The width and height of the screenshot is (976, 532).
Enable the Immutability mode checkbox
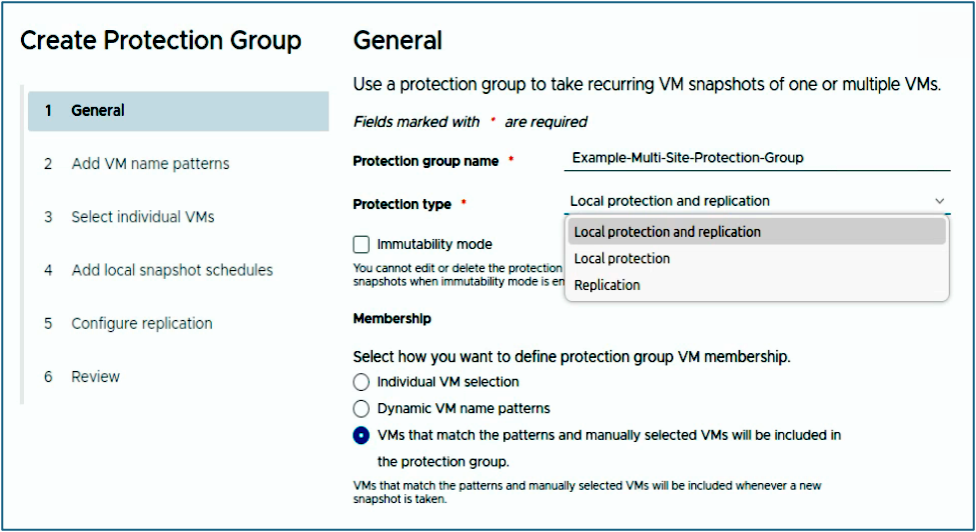(361, 244)
